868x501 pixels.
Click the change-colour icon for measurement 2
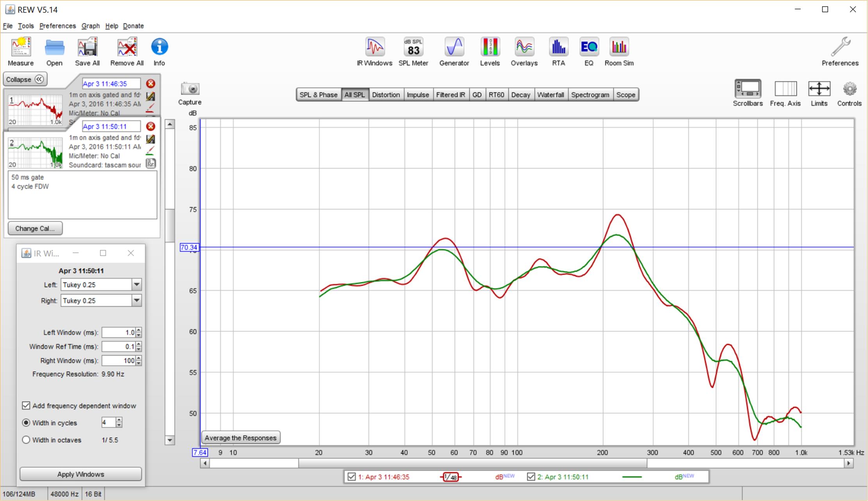tap(150, 150)
